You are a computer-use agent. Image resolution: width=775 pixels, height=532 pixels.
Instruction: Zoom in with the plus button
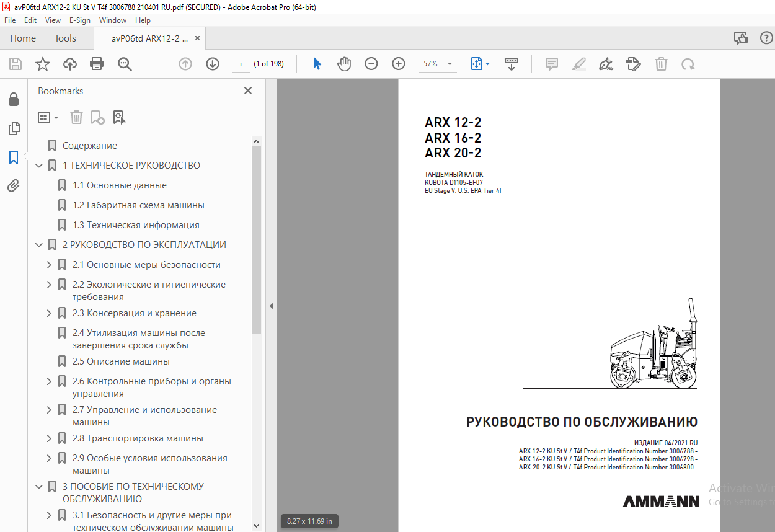click(x=399, y=64)
